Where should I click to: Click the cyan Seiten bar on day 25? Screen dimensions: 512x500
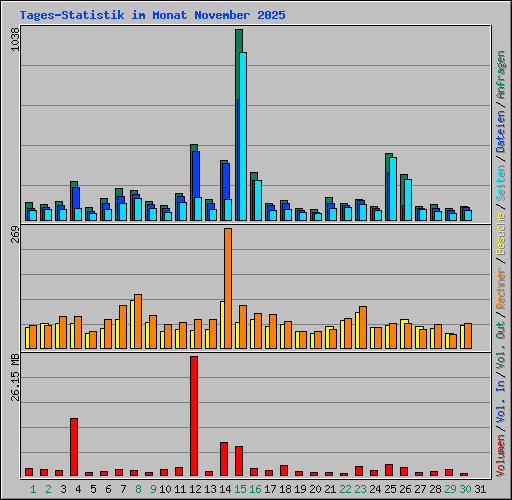(x=393, y=189)
